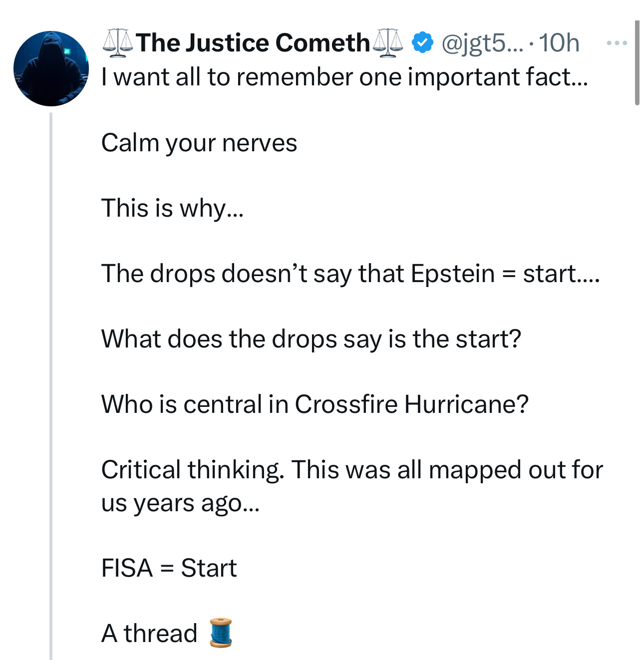644x660 pixels.
Task: Open the three-dot more options menu
Action: pyautogui.click(x=617, y=43)
